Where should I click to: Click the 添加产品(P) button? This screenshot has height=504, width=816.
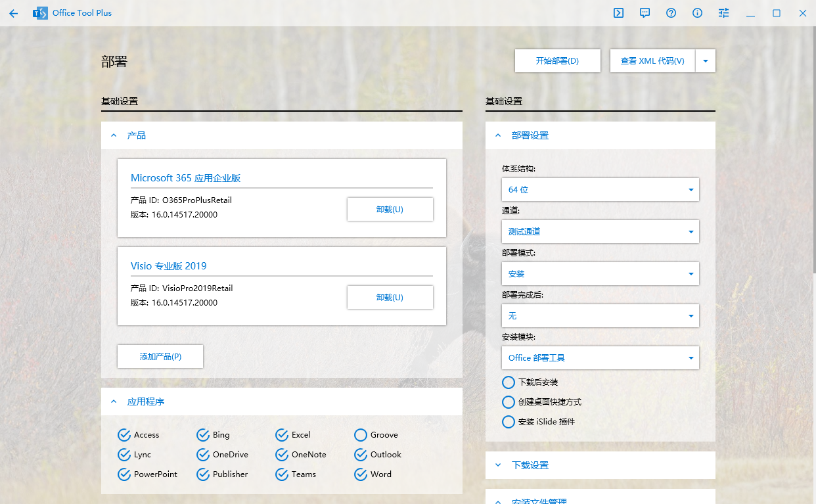pyautogui.click(x=160, y=356)
